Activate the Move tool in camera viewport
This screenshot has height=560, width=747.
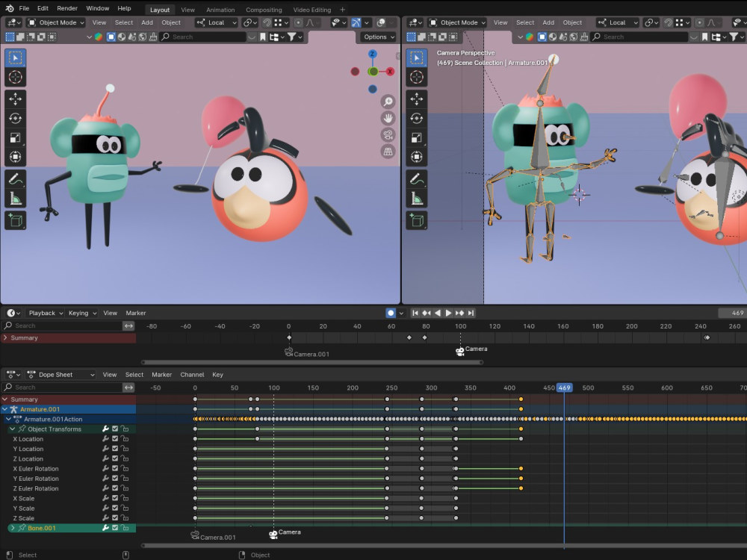click(x=417, y=99)
